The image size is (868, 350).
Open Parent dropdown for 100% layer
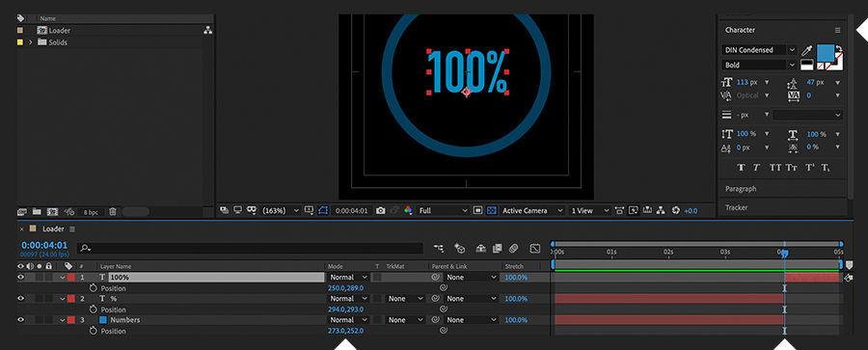[x=471, y=278]
